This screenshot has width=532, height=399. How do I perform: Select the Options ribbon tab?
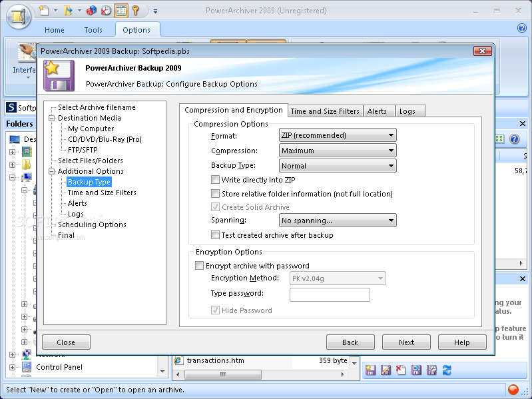(136, 30)
